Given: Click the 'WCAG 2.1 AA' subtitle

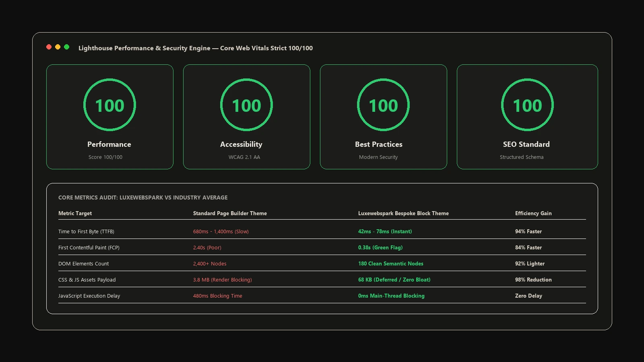Looking at the screenshot, I should [244, 157].
